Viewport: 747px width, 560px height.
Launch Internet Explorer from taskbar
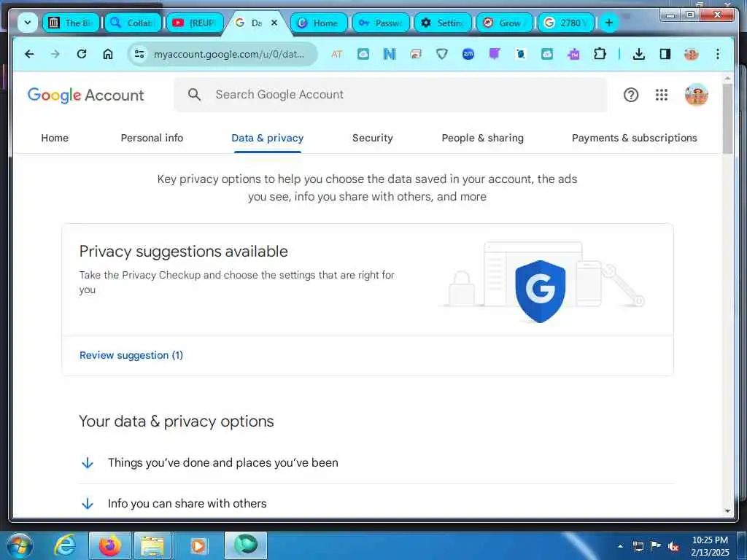pos(65,545)
